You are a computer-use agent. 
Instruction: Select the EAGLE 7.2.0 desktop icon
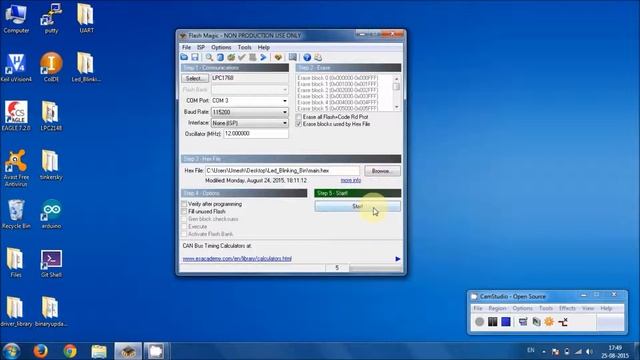(16, 116)
